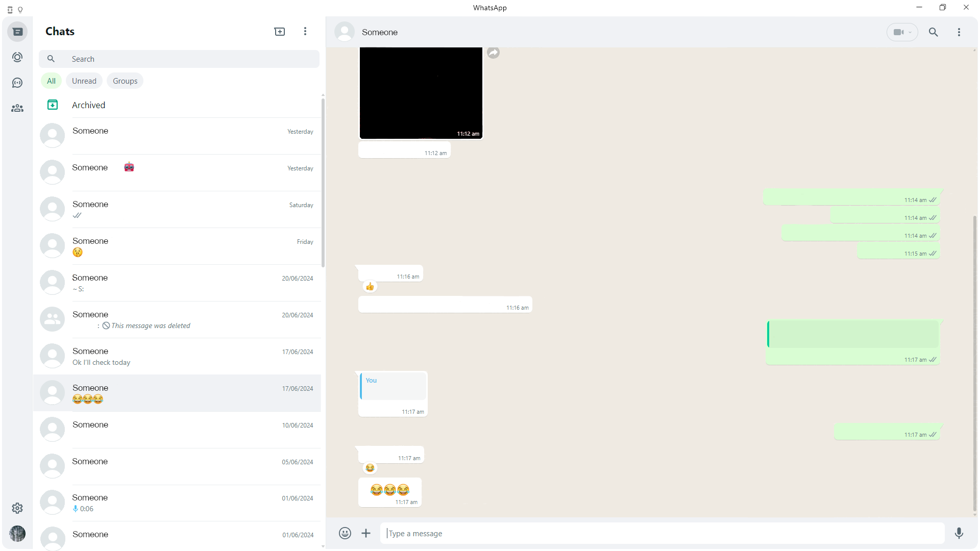
Task: Expand the left sidebar three-dot menu
Action: 306,31
